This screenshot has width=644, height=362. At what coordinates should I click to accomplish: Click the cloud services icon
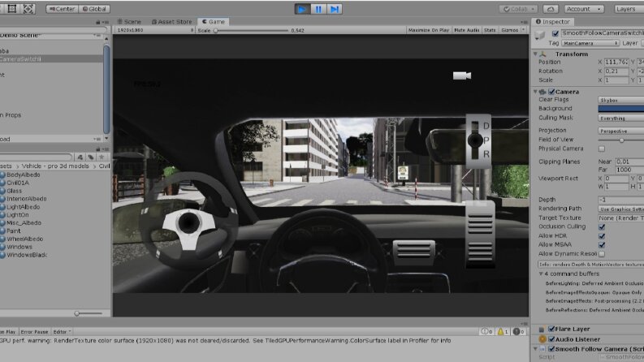point(551,9)
